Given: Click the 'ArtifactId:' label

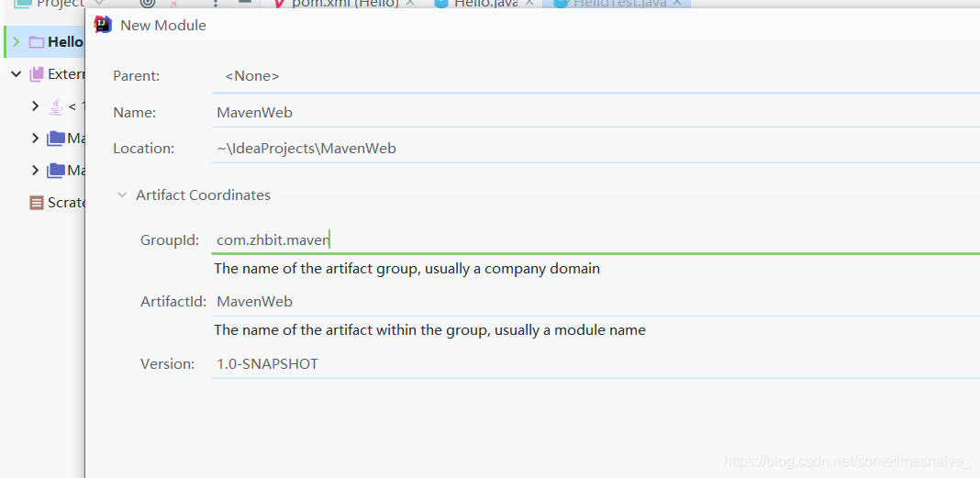Looking at the screenshot, I should click(173, 302).
